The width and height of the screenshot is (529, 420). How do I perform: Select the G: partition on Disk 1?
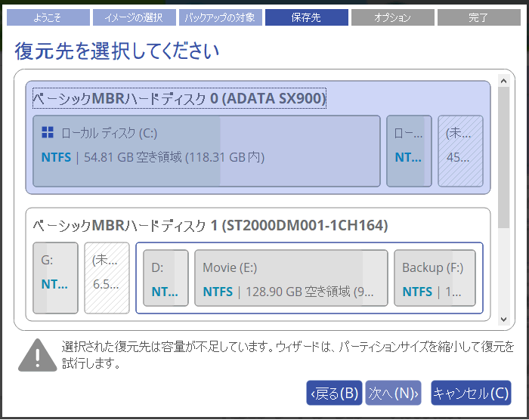(x=55, y=278)
